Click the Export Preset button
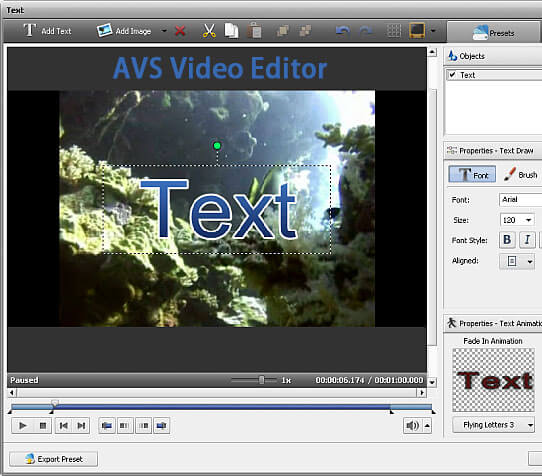542x476 pixels. pos(53,459)
